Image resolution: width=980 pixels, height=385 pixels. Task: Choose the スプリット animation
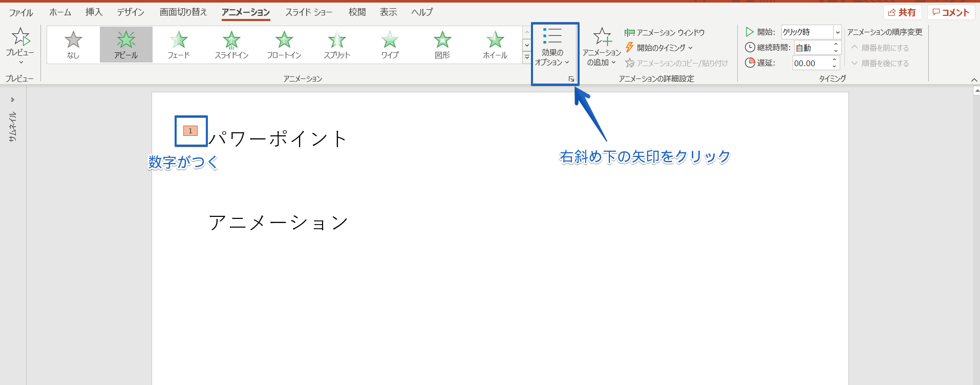click(337, 45)
